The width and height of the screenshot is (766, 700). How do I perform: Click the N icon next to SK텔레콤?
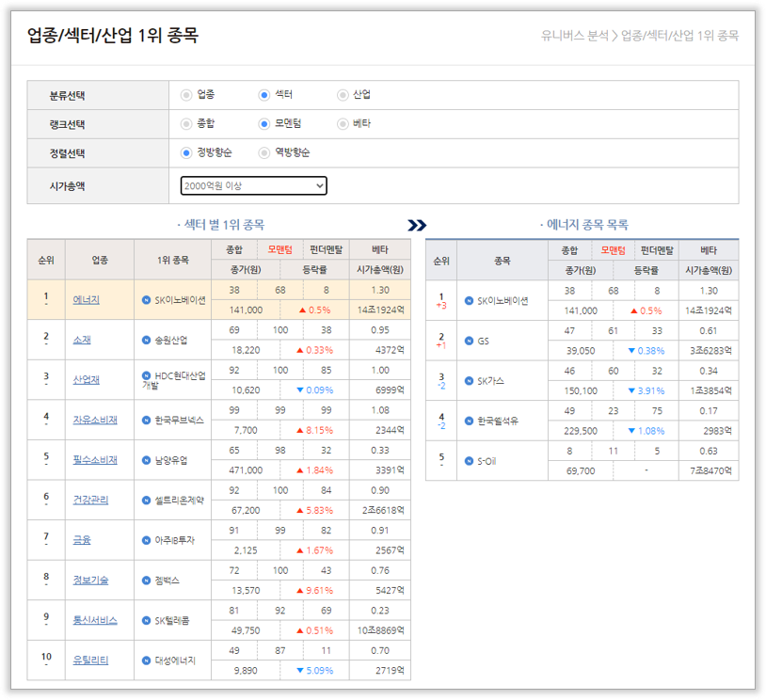(x=146, y=620)
